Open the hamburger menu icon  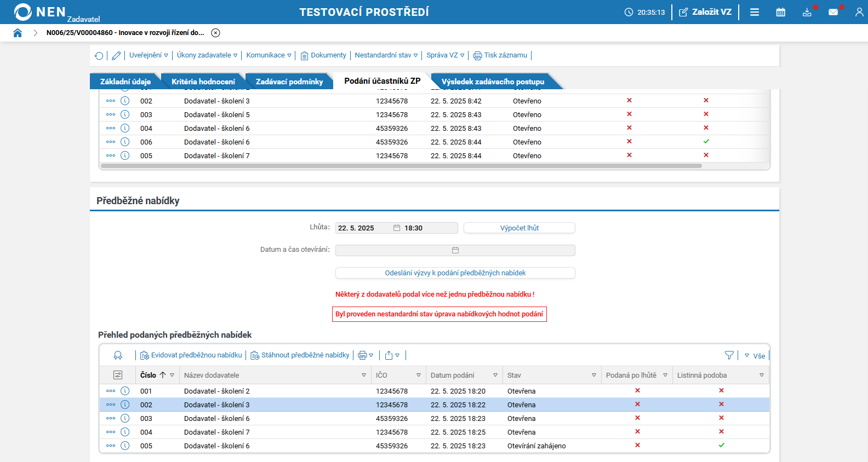755,12
